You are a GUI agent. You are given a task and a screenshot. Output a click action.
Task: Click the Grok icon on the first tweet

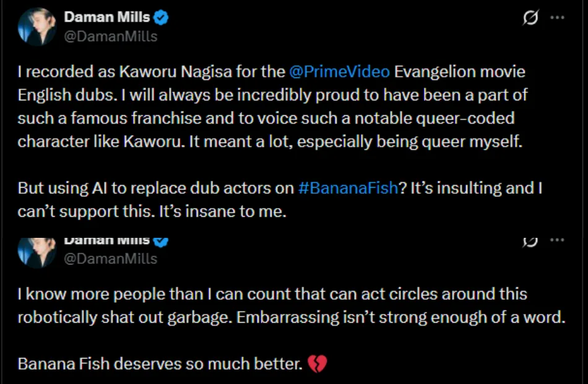pyautogui.click(x=530, y=19)
